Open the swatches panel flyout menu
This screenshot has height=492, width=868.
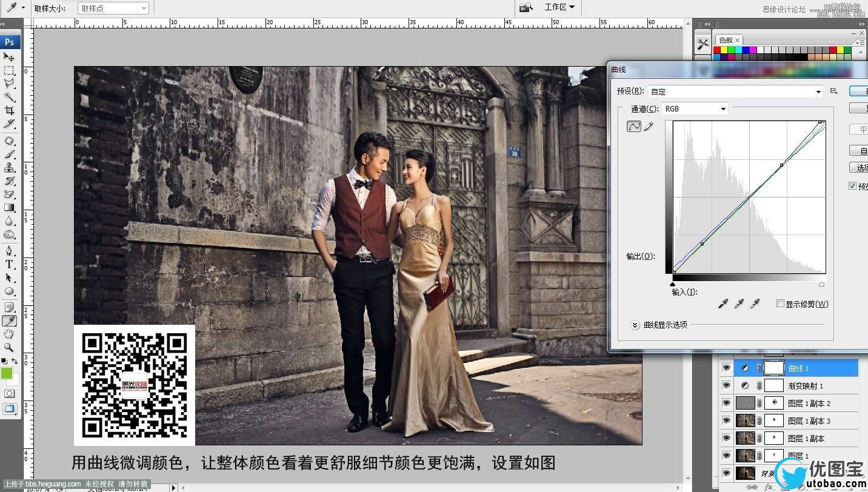(861, 42)
